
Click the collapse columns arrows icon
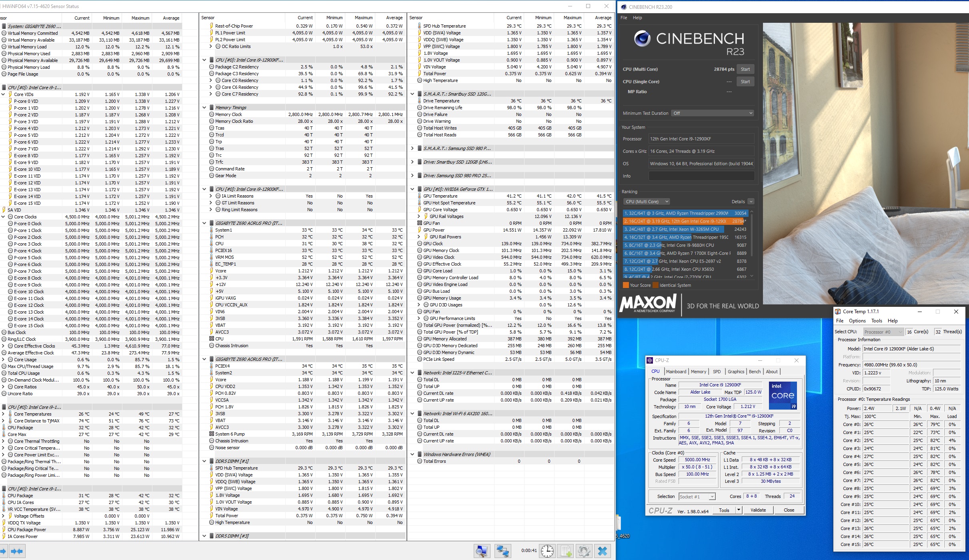(x=17, y=551)
